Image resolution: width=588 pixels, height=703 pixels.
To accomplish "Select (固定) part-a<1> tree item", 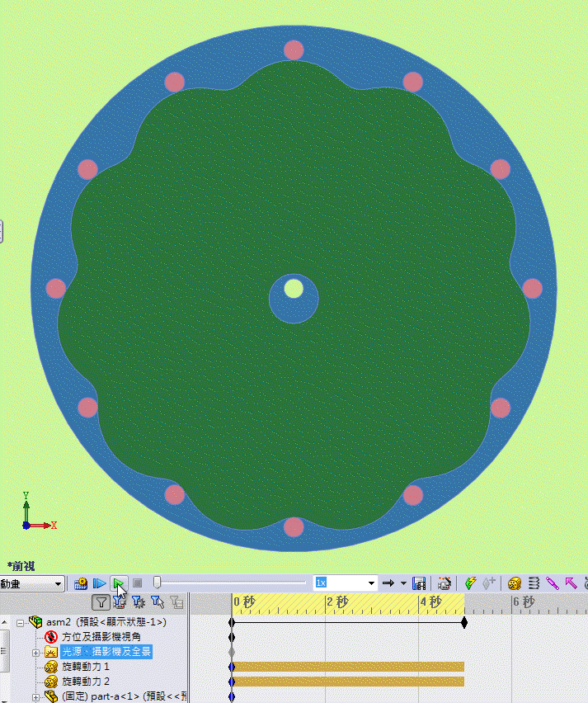I will [125, 696].
